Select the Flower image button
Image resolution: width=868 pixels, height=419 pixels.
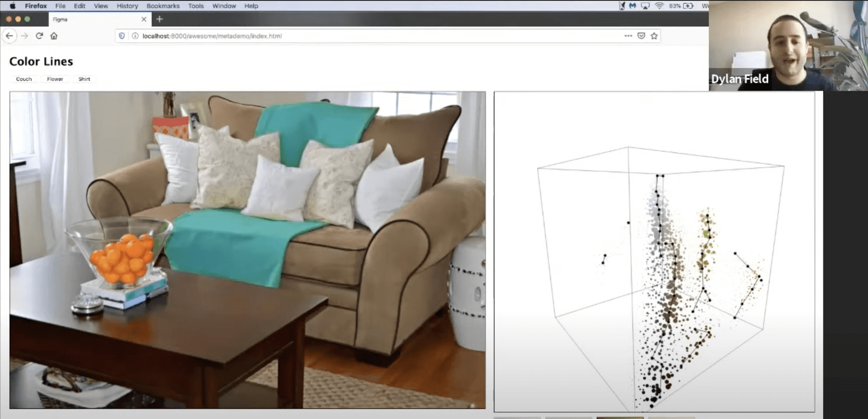[55, 79]
